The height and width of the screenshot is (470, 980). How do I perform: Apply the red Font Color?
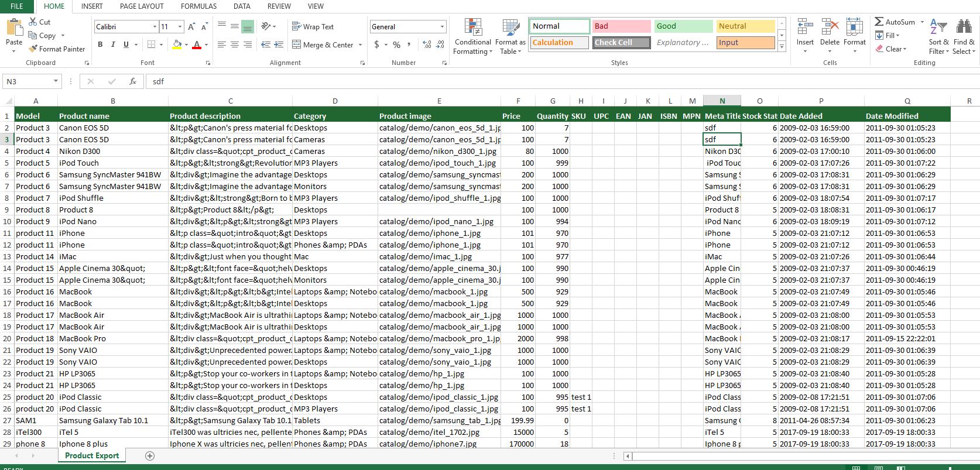(x=197, y=44)
